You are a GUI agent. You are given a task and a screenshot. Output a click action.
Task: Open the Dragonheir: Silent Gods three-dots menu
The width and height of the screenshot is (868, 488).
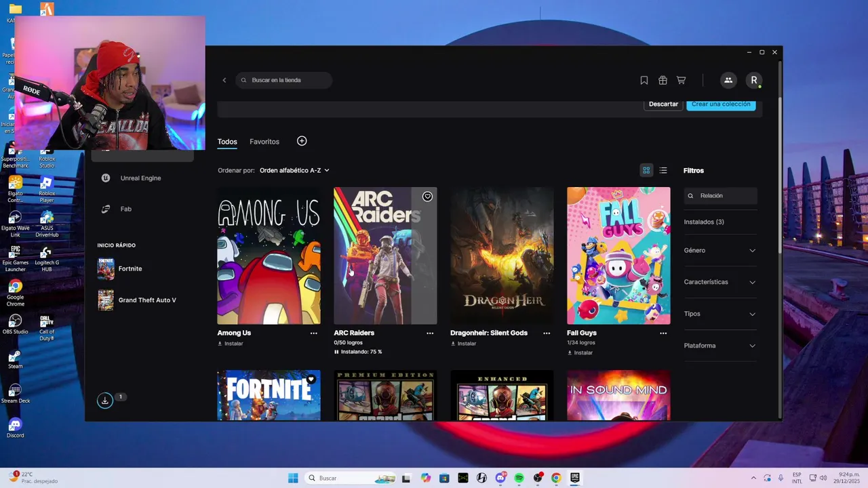546,333
